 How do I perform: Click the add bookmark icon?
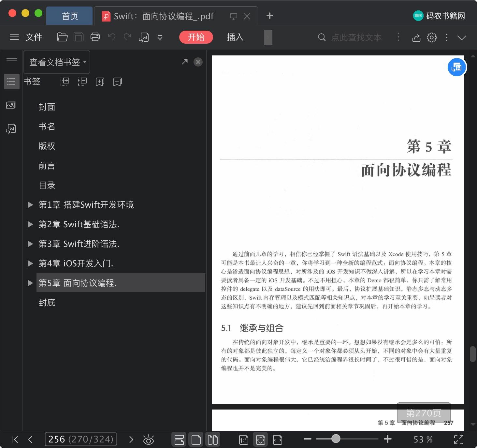click(x=100, y=82)
